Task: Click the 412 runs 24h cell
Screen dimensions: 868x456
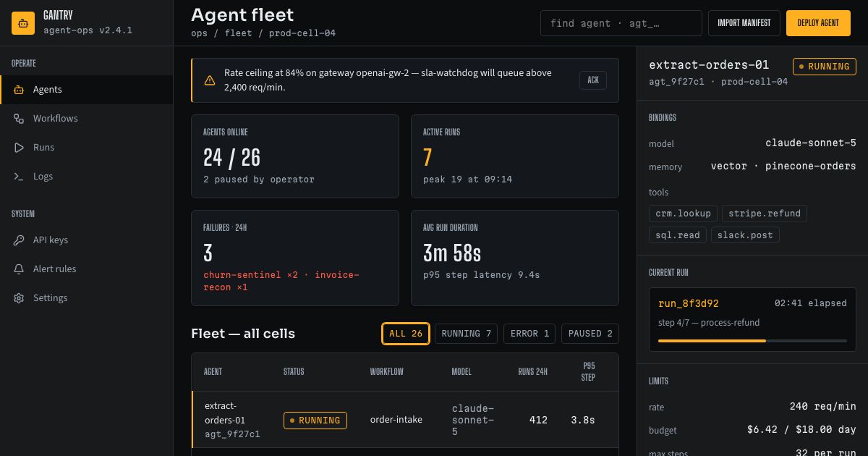Action: [538, 420]
